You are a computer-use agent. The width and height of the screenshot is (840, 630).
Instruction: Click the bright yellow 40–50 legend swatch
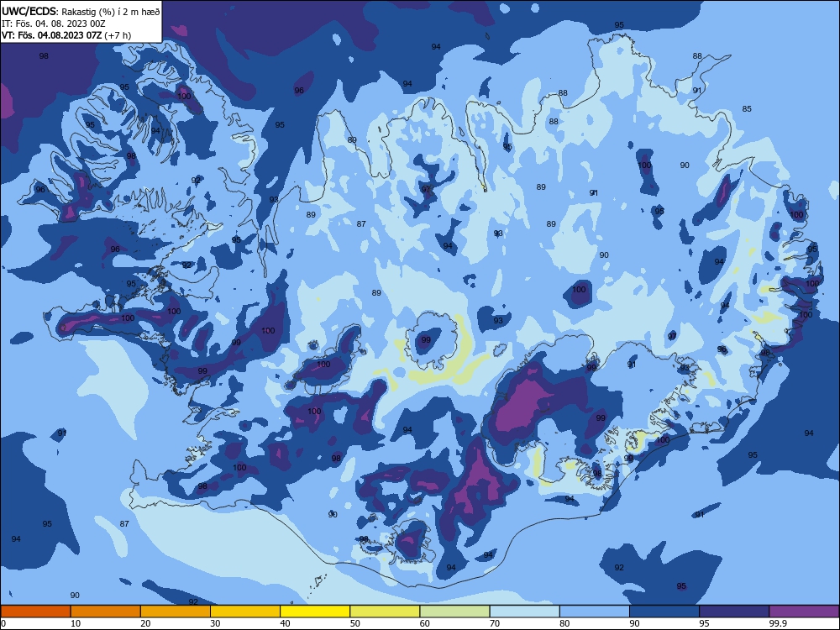pyautogui.click(x=315, y=612)
